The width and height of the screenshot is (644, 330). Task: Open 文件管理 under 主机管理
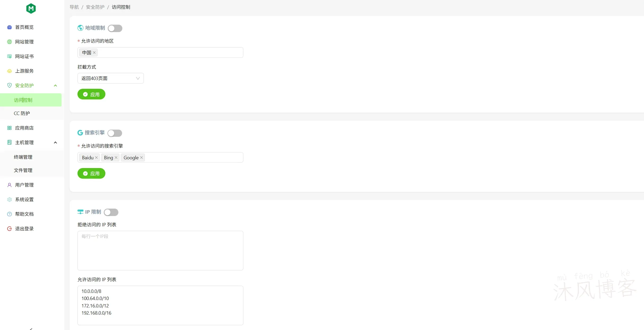coord(23,170)
